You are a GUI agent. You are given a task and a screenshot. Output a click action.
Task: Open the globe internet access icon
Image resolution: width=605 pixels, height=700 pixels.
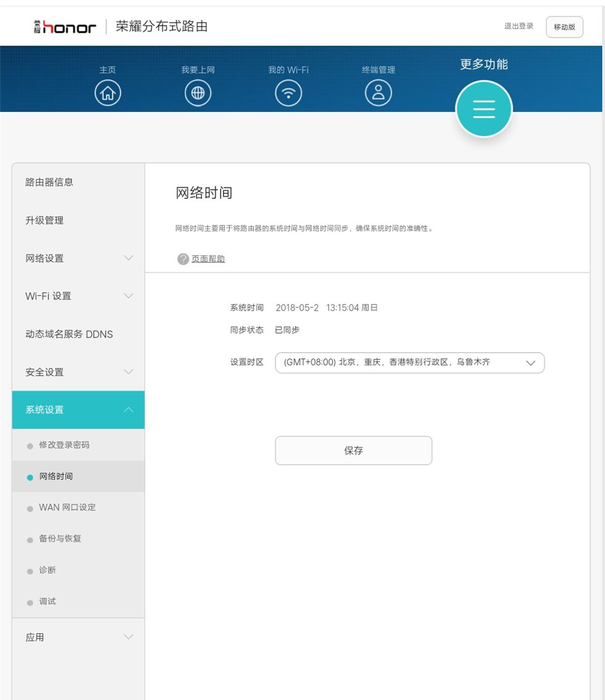coord(198,93)
